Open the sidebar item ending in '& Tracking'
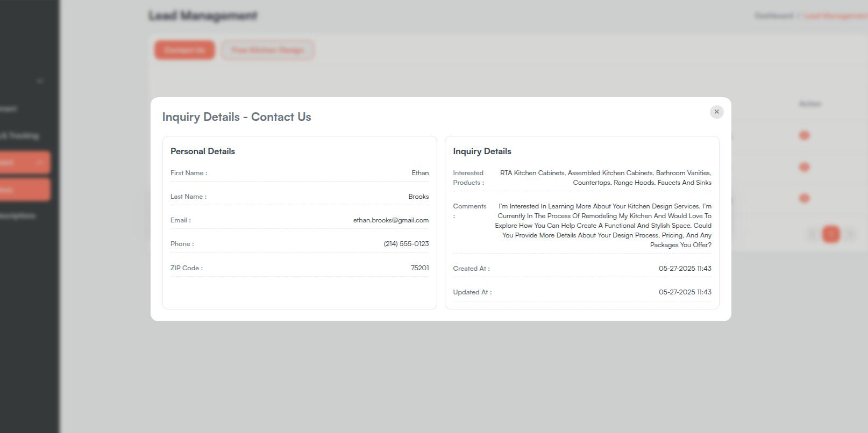This screenshot has width=868, height=433. tap(19, 136)
